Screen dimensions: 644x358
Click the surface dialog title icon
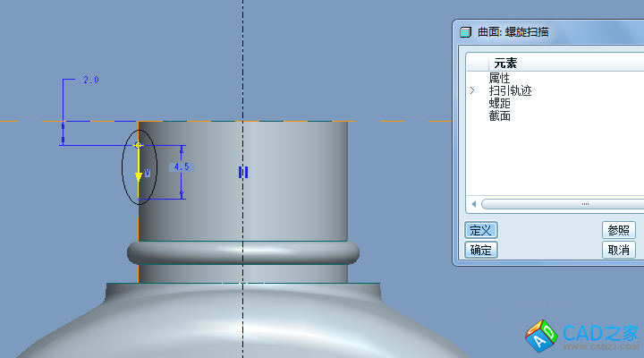(465, 32)
